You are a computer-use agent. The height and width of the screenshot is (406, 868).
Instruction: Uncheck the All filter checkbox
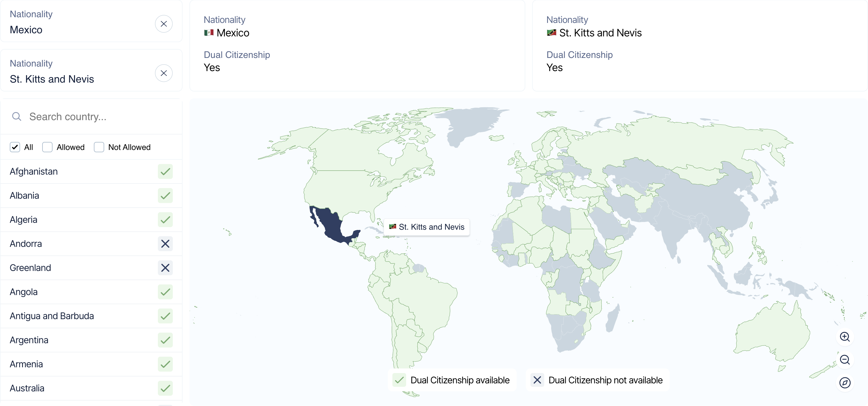pos(15,147)
